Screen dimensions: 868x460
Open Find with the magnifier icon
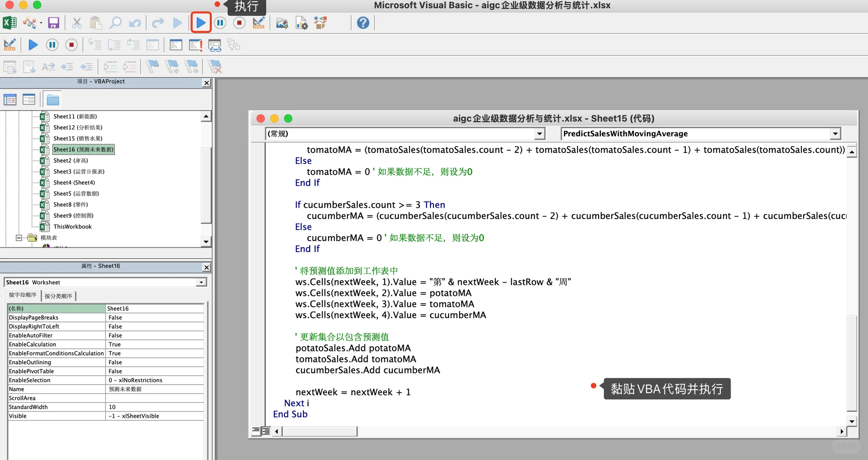(x=115, y=23)
